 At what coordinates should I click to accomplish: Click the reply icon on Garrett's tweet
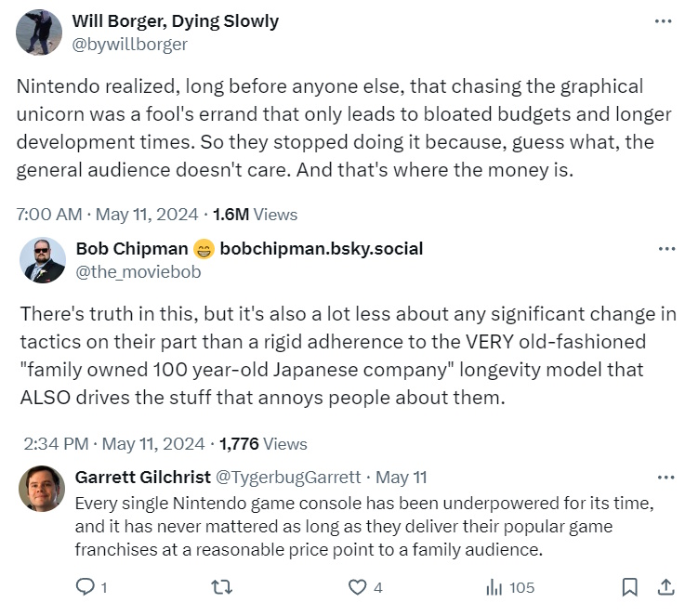tap(86, 587)
